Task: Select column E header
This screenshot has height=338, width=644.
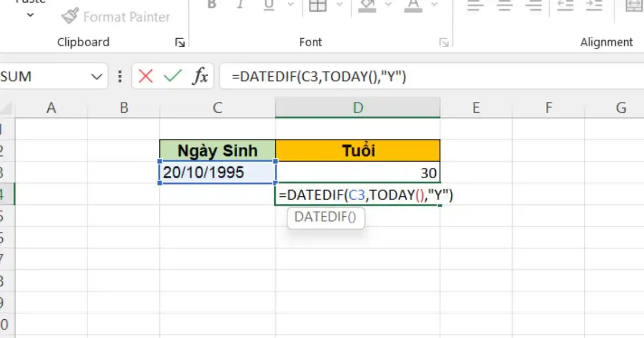Action: (x=476, y=108)
